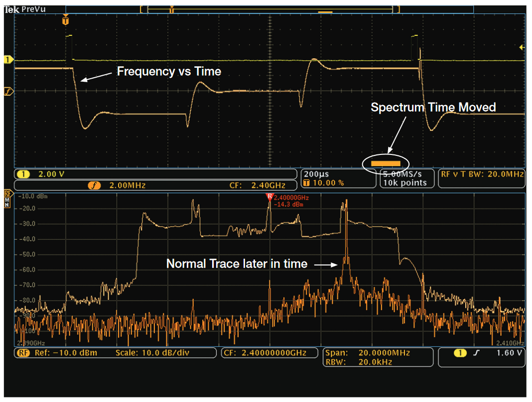The height and width of the screenshot is (402, 532).
Task: Select the CF 2.40000000GHz readout
Action: [x=269, y=352]
